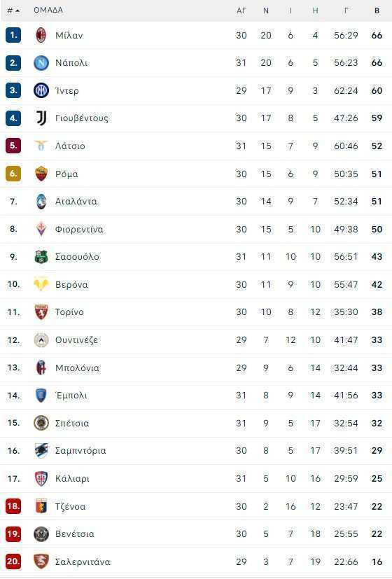Open the Inter team crest
Image resolution: width=392 pixels, height=579 pixels.
click(41, 90)
